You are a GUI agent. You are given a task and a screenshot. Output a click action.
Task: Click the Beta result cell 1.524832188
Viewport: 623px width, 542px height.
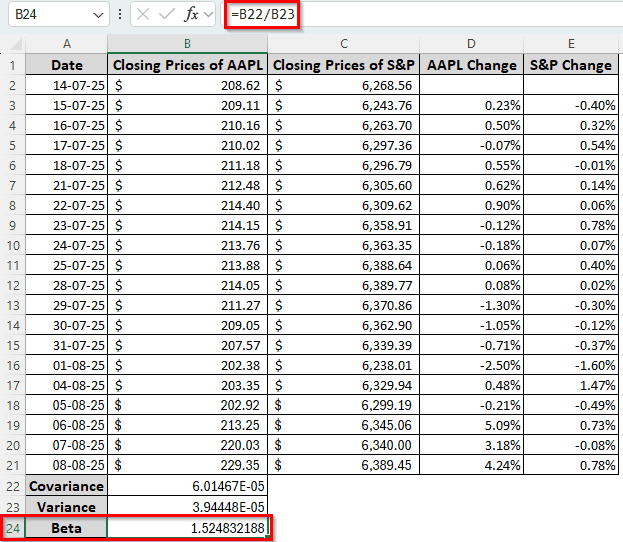click(x=187, y=528)
